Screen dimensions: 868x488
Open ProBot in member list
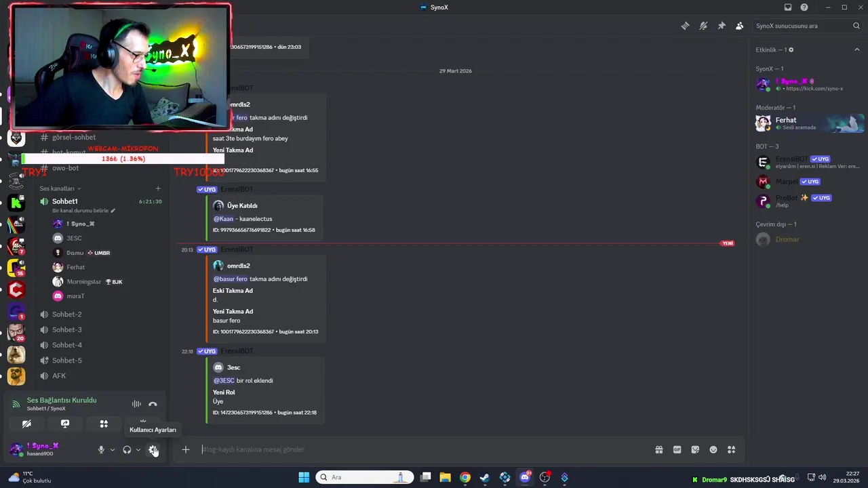(808, 201)
